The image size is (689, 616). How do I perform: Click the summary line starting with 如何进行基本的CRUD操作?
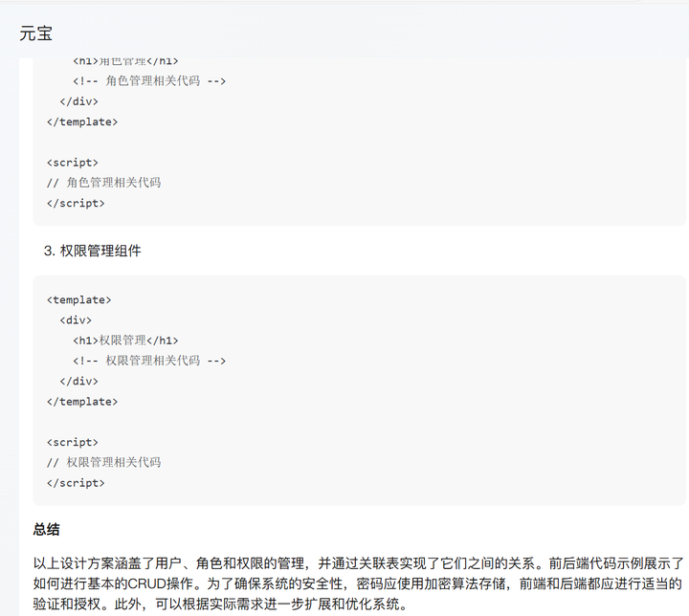[357, 583]
